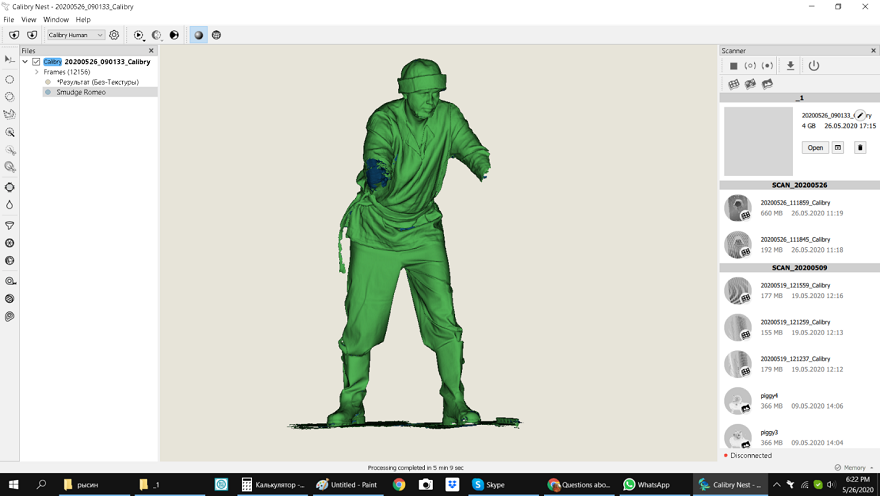Image resolution: width=880 pixels, height=496 pixels.
Task: Click the first download-box icon in top toolbar
Action: tap(14, 35)
